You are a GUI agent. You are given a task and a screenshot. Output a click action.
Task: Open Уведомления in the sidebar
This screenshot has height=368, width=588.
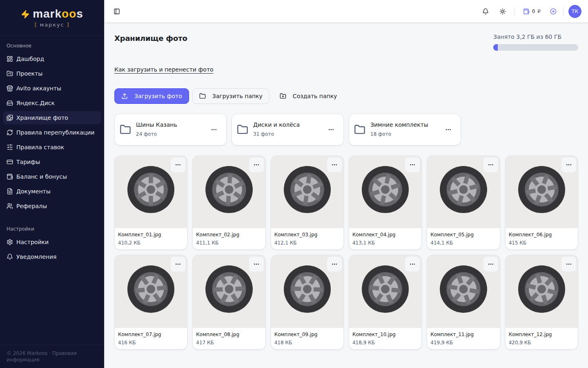[52, 257]
